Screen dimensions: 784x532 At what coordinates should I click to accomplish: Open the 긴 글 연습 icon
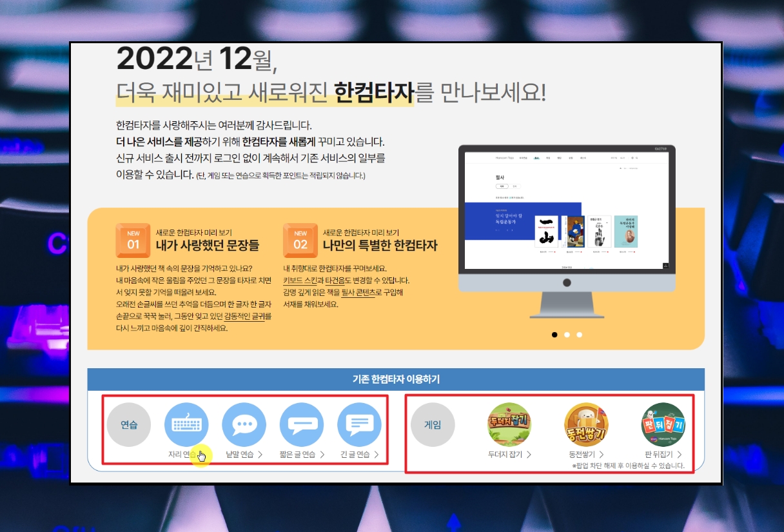click(x=359, y=425)
